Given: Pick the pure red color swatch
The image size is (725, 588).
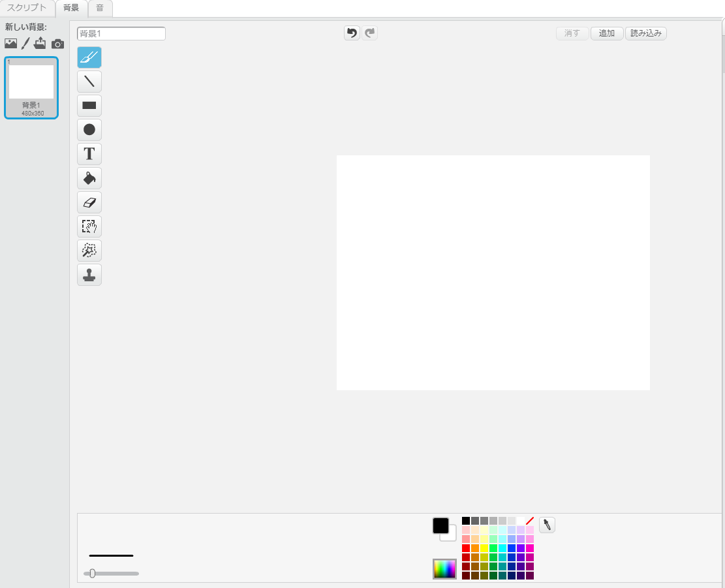Looking at the screenshot, I should pos(466,548).
